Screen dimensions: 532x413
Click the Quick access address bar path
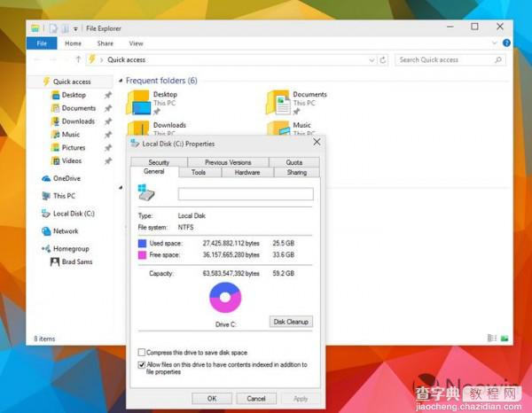[127, 60]
